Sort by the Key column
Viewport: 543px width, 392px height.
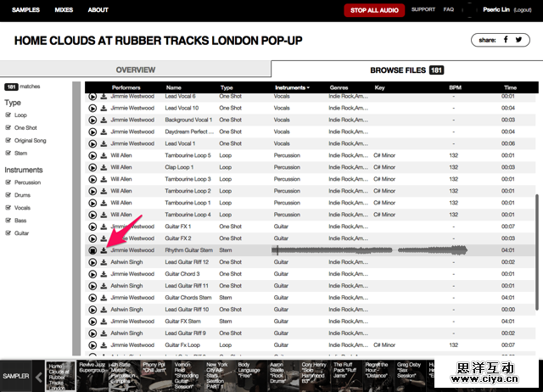379,87
